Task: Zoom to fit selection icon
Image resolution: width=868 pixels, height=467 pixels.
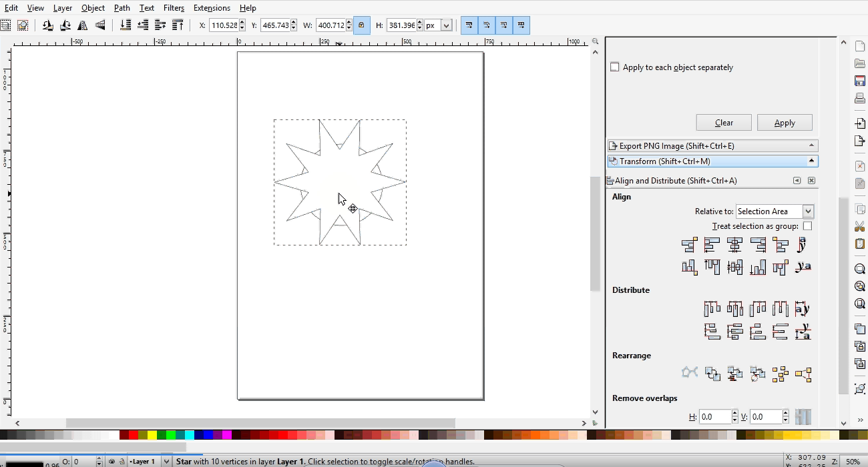Action: point(860,269)
